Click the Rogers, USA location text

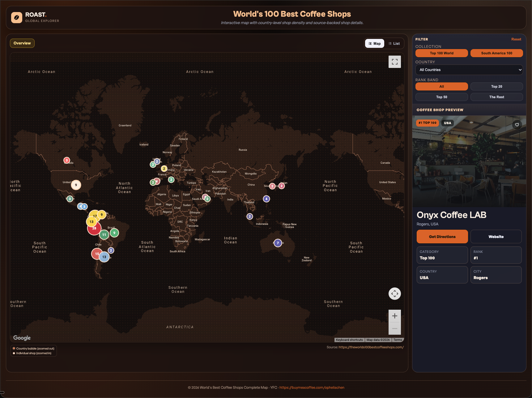point(428,224)
